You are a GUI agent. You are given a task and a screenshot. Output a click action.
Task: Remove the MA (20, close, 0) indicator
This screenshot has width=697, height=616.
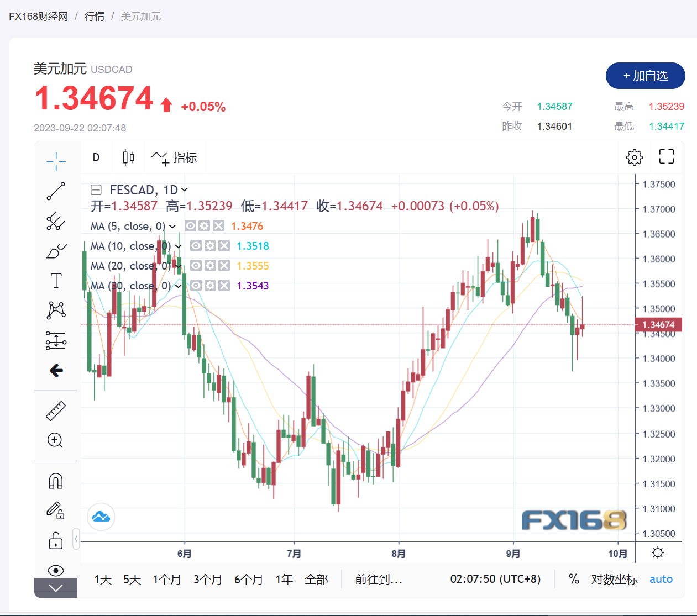pos(224,266)
